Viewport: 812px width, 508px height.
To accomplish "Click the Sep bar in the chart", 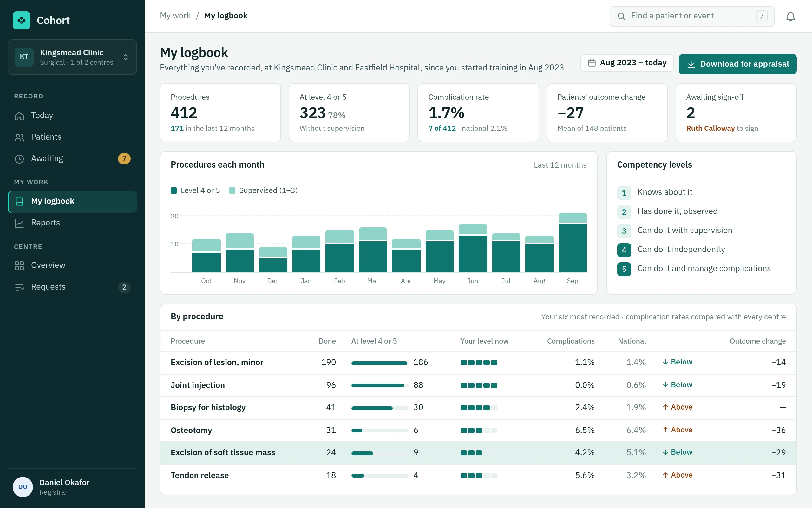I will pos(573,243).
